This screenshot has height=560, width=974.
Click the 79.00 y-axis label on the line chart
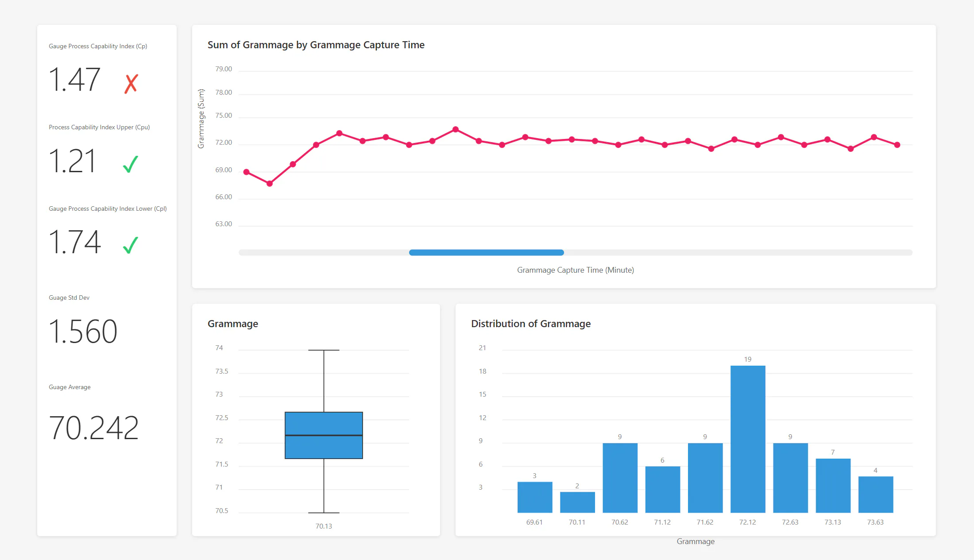(x=224, y=69)
